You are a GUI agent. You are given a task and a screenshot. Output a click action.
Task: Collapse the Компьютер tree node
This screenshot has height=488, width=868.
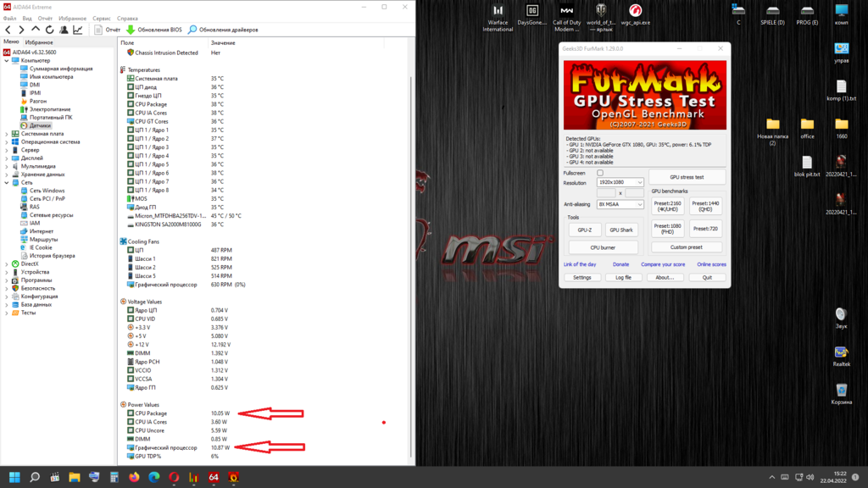click(7, 60)
